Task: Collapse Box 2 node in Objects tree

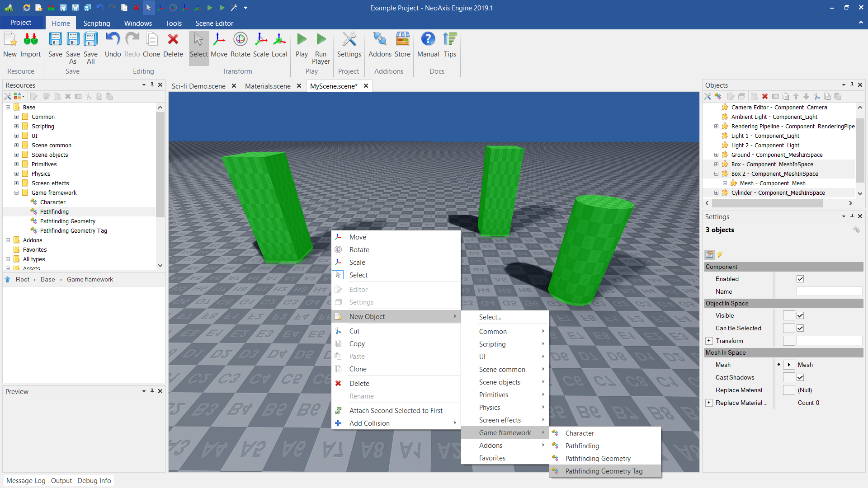Action: [716, 174]
